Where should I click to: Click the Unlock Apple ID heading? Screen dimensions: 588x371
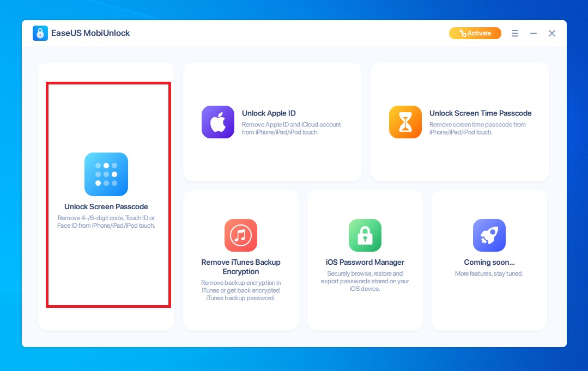(269, 113)
